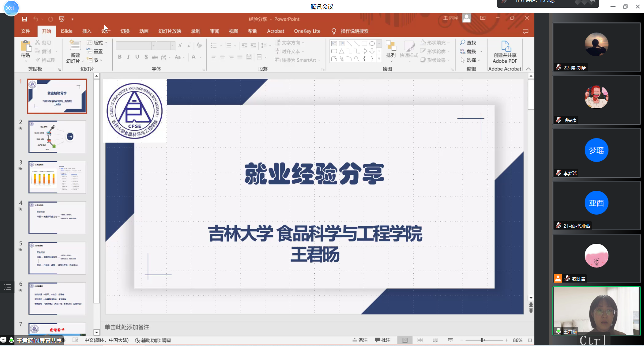Switch to slide sorter view icon

coord(420,340)
